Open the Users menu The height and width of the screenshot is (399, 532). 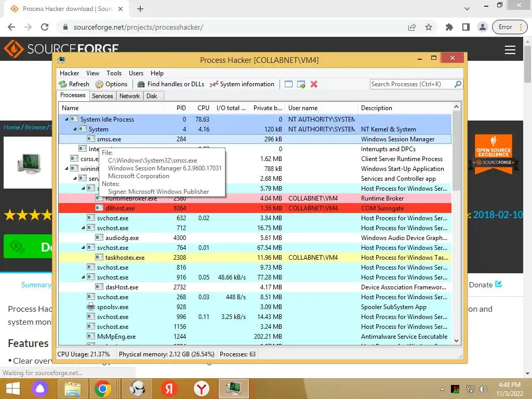(136, 73)
